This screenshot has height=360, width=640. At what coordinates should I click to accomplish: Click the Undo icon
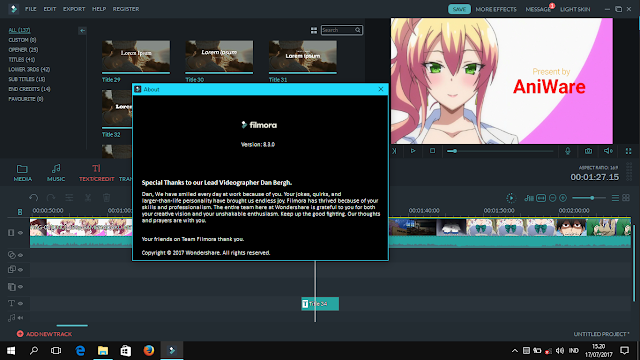33,198
